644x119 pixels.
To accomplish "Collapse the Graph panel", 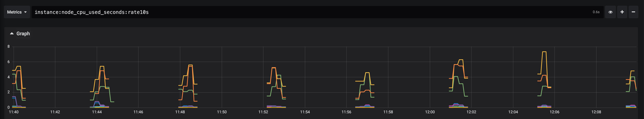I will [x=20, y=33].
